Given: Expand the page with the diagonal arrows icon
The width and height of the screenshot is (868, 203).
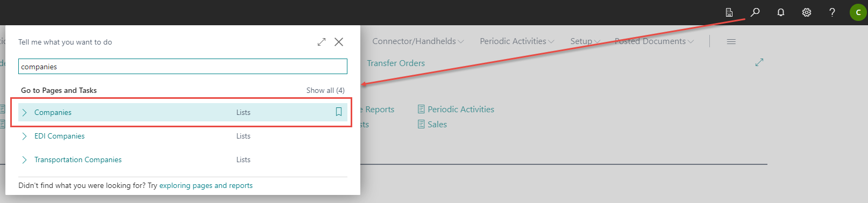Looking at the screenshot, I should [759, 62].
